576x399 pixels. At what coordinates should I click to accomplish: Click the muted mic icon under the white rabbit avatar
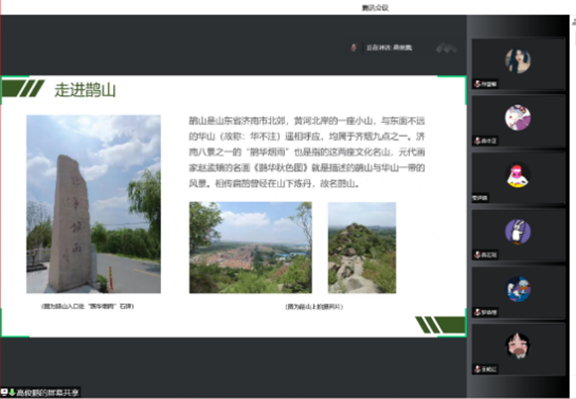click(x=477, y=255)
